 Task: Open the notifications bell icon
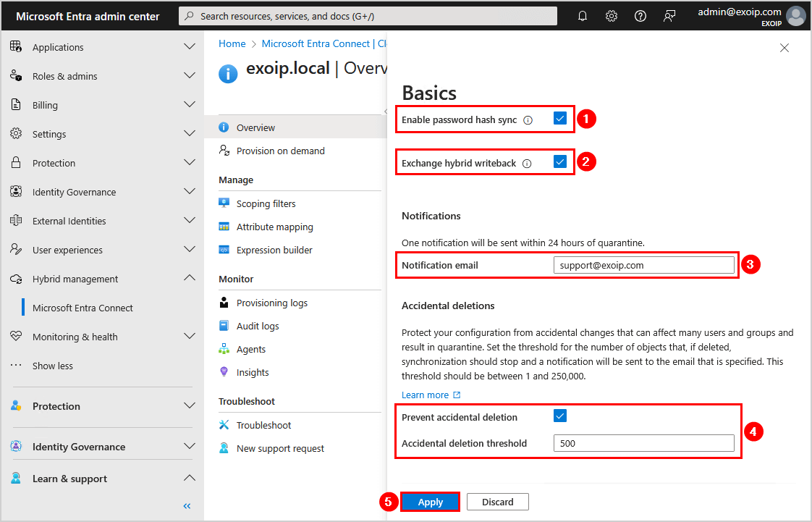(583, 16)
